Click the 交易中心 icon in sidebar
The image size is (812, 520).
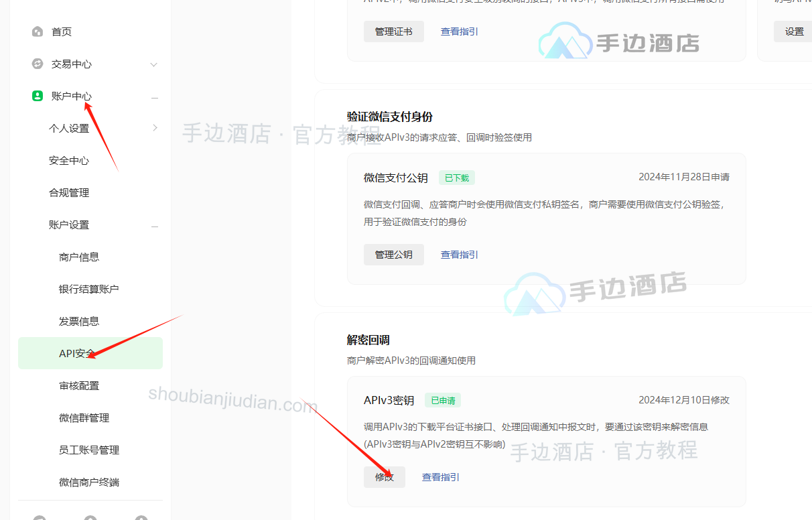tap(38, 64)
